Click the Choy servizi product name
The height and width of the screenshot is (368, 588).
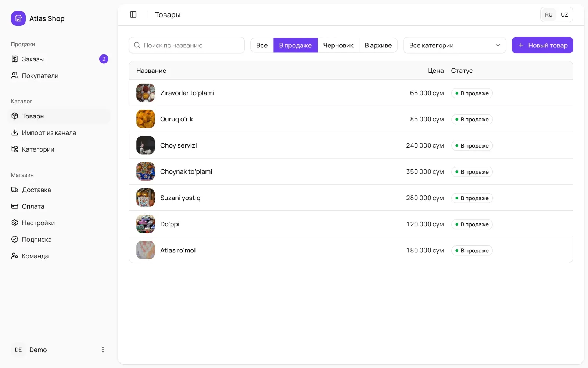coord(178,145)
